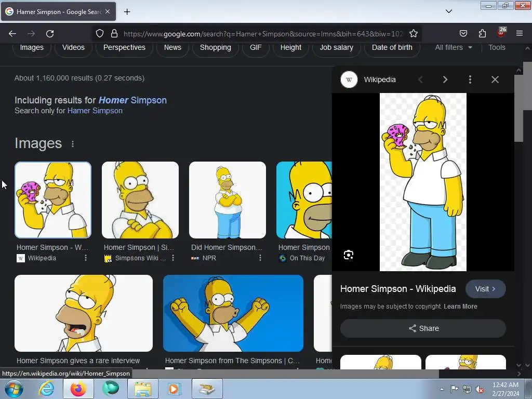The height and width of the screenshot is (399, 532).
Task: Expand the list all tabs chevron
Action: coord(448,11)
